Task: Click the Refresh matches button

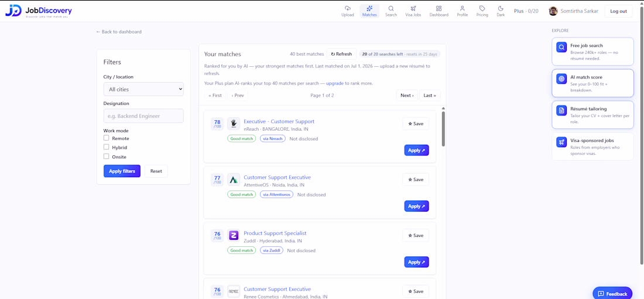Action: 341,54
